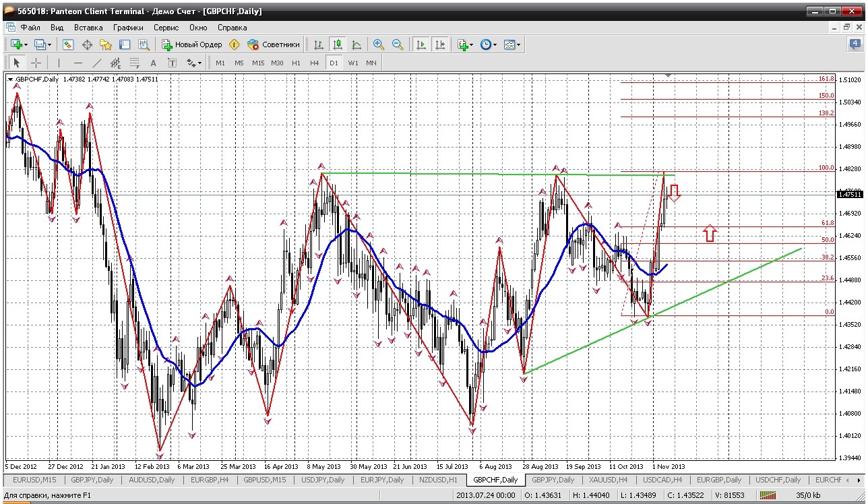Switch to the XAUUSD,H4 chart tab

click(607, 480)
